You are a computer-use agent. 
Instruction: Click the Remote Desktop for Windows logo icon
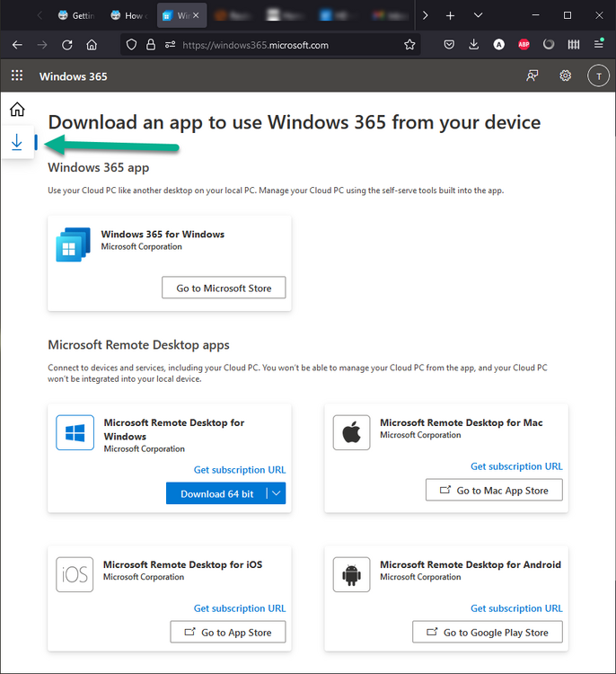point(75,432)
